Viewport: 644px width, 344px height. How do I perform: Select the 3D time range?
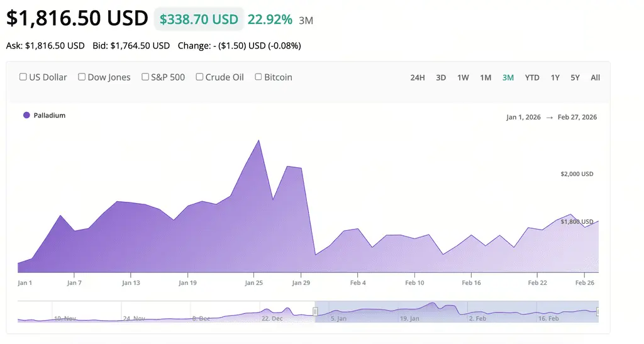point(441,78)
